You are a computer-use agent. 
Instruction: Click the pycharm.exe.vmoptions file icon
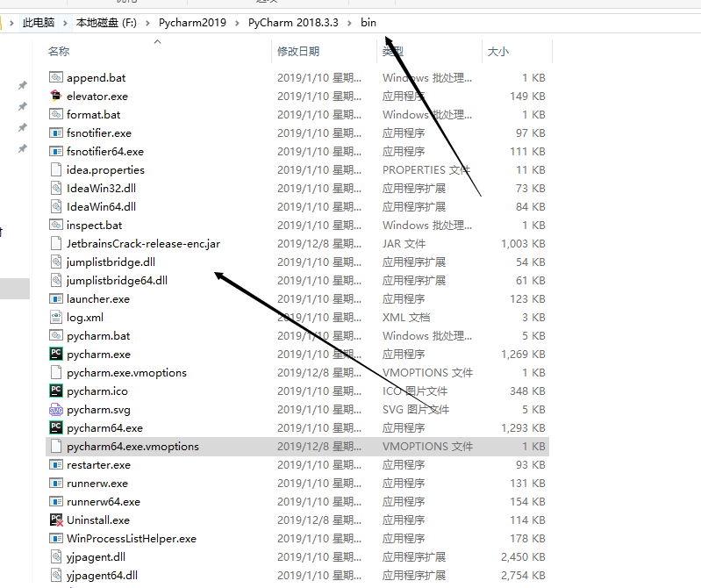(x=56, y=372)
